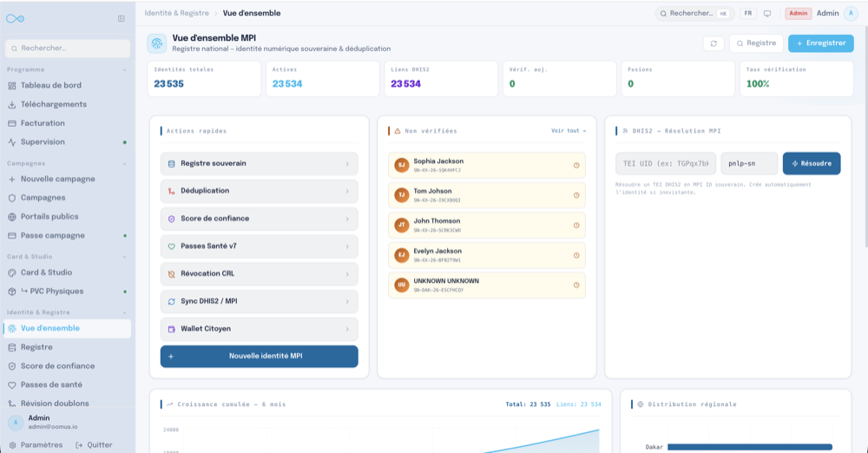Click the top bar Rechercher search box
This screenshot has height=453, width=868.
[x=694, y=13]
